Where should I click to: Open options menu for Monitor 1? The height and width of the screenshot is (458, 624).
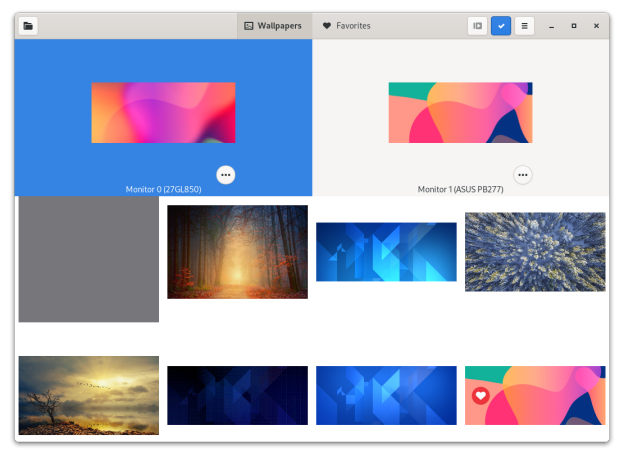[522, 175]
